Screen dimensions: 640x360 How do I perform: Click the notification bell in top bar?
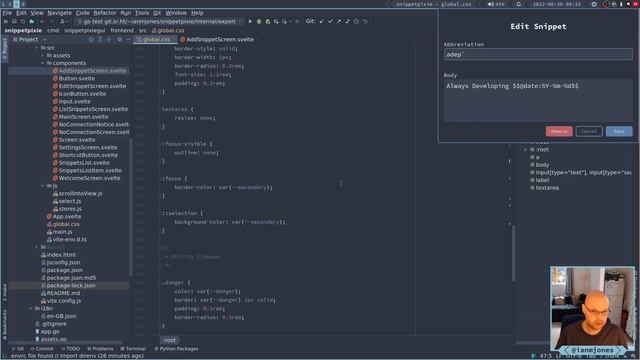coord(518,4)
